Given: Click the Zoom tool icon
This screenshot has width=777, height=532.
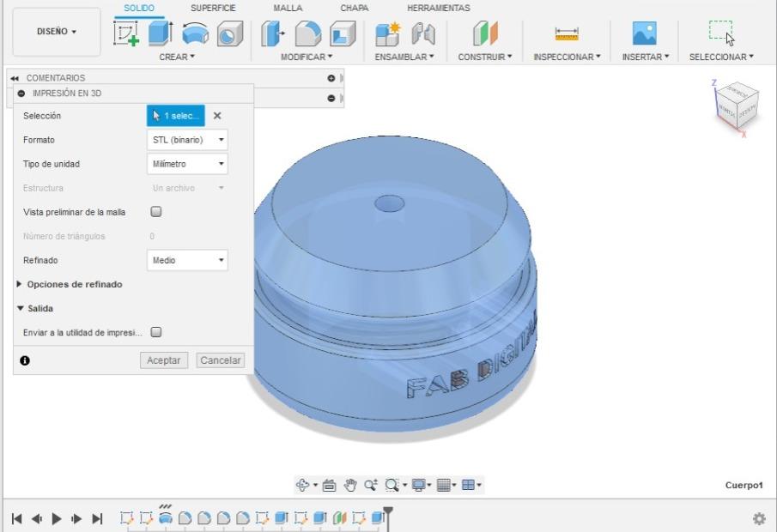Looking at the screenshot, I should tap(371, 485).
